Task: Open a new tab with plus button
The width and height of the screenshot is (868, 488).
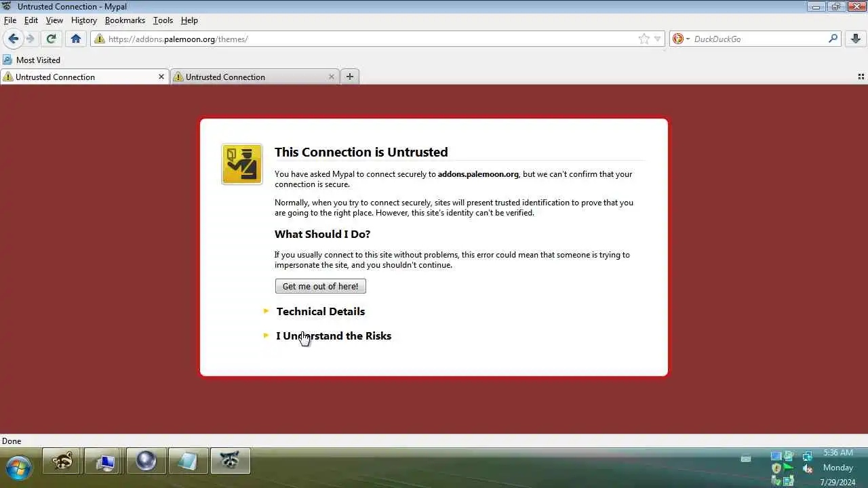Action: 350,77
